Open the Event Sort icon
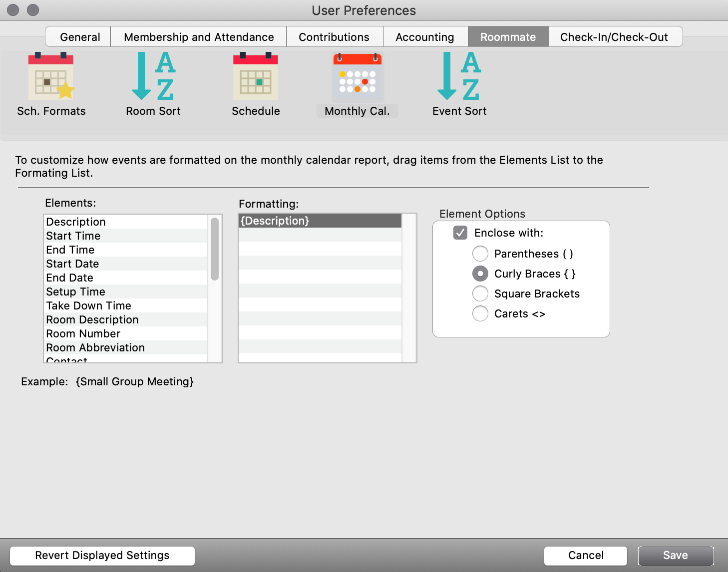 (459, 77)
